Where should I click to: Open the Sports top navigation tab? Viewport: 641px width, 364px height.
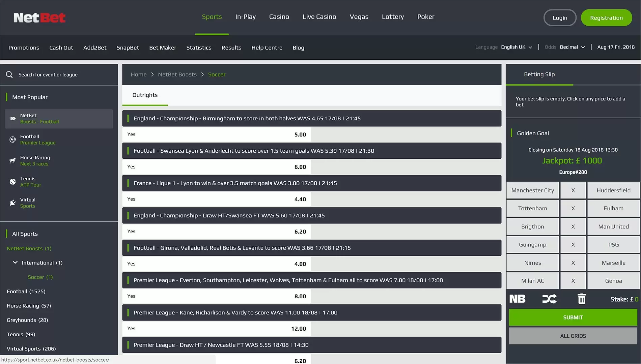[x=212, y=17]
